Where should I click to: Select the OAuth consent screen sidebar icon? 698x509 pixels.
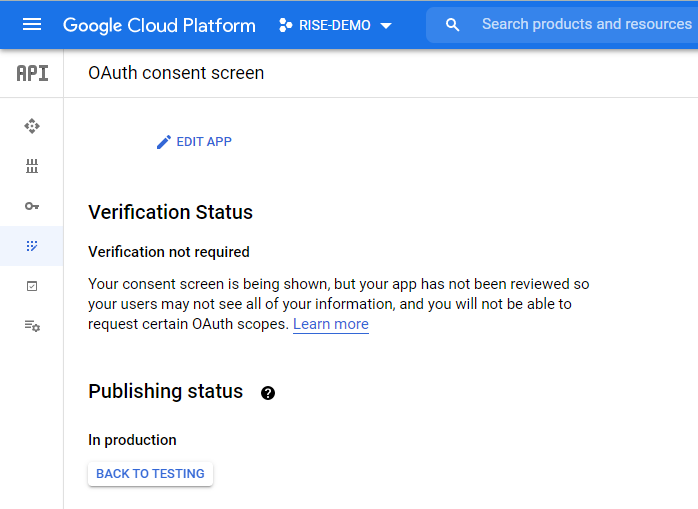click(32, 246)
